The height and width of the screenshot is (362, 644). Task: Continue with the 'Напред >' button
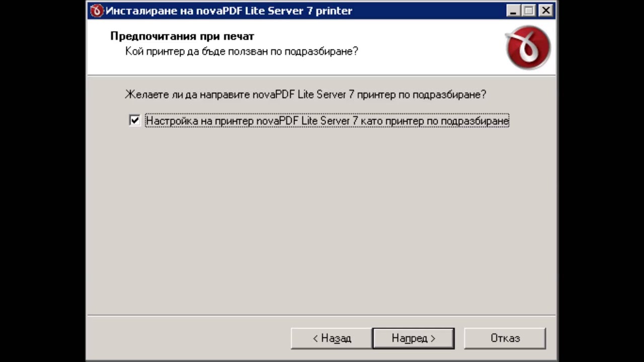coord(414,338)
